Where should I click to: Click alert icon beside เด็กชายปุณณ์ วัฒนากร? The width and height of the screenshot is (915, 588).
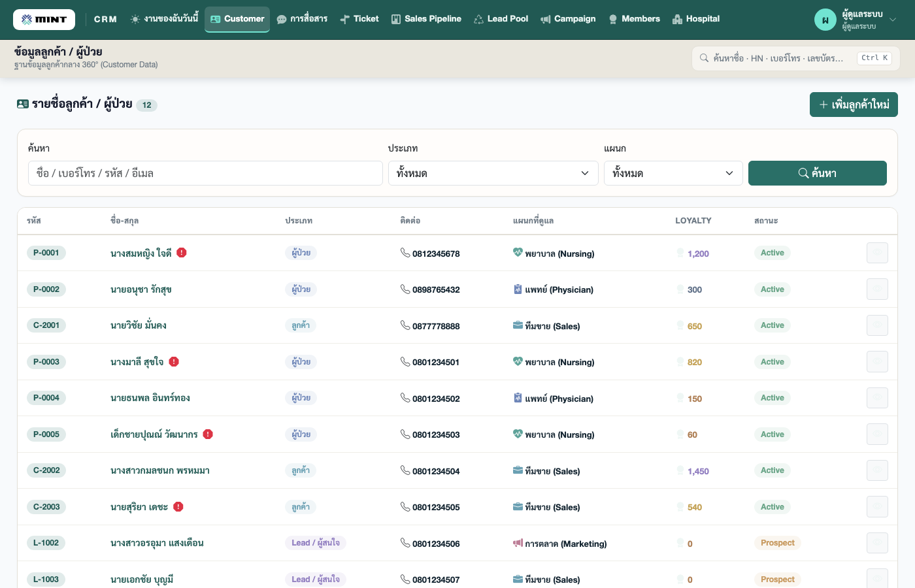coord(208,434)
